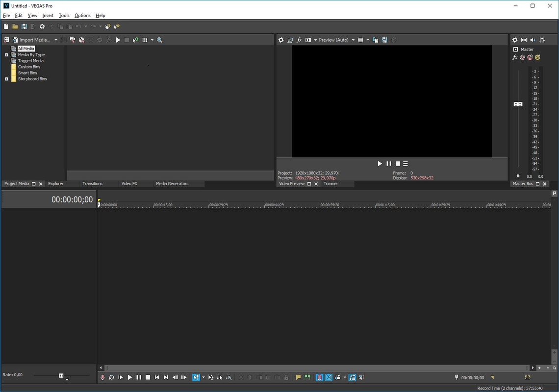Open Master automation settings gear icon

coord(522,57)
